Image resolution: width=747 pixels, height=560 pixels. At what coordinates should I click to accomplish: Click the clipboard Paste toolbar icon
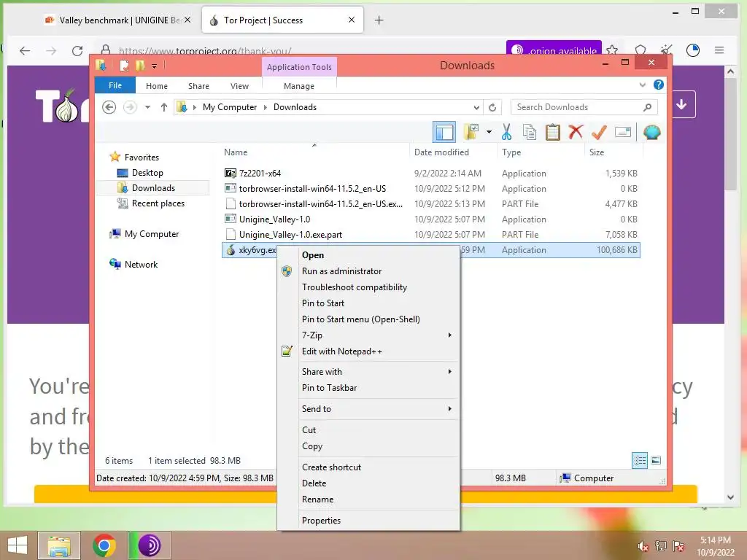[553, 133]
